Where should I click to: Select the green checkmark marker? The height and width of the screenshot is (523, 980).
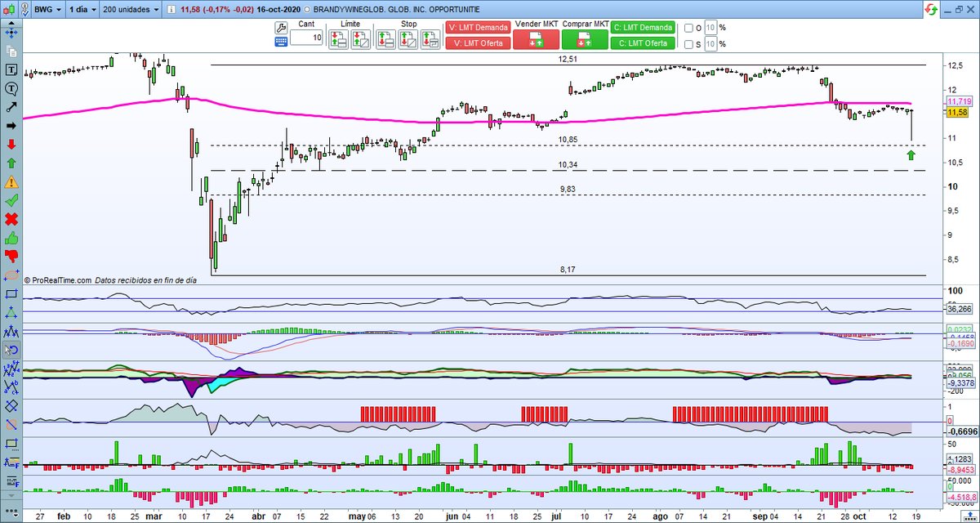[11, 200]
